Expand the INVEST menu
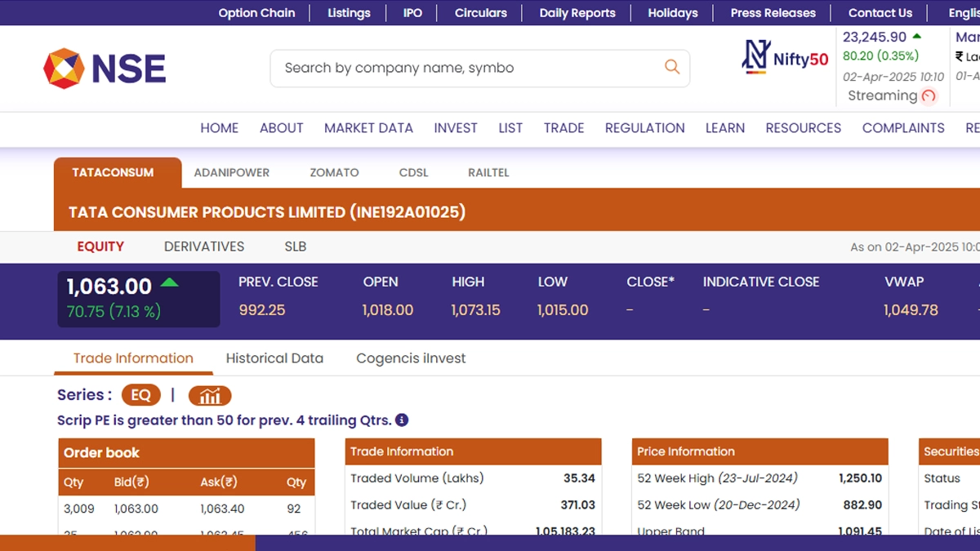The height and width of the screenshot is (551, 980). tap(456, 128)
